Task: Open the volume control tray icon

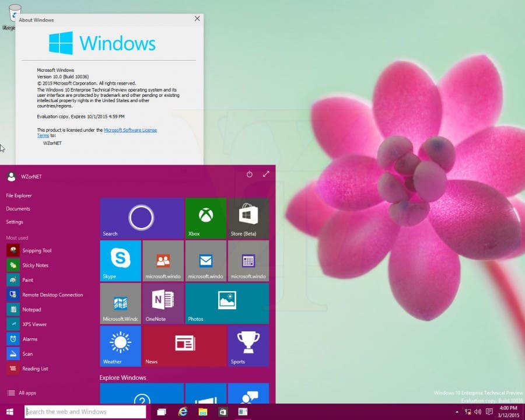Action: pos(478,412)
